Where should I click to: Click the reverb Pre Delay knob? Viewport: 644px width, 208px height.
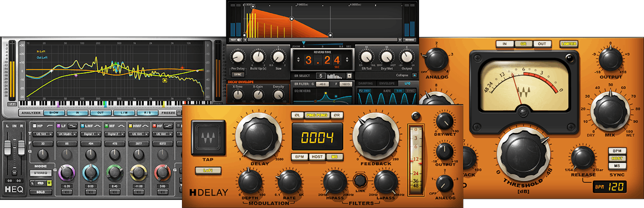[238, 57]
